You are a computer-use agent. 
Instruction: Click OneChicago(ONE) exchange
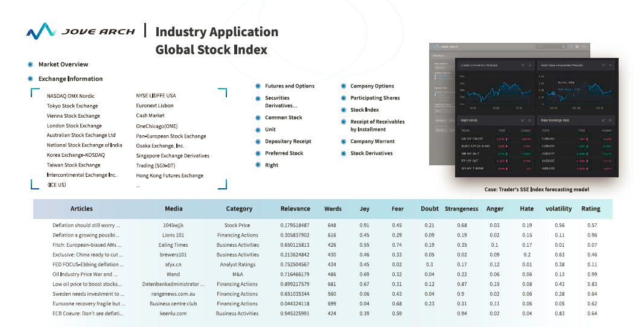(x=157, y=126)
